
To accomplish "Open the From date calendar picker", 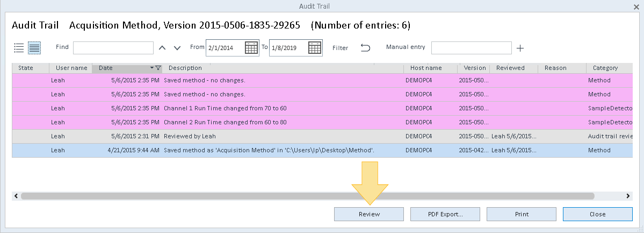I will click(x=251, y=48).
